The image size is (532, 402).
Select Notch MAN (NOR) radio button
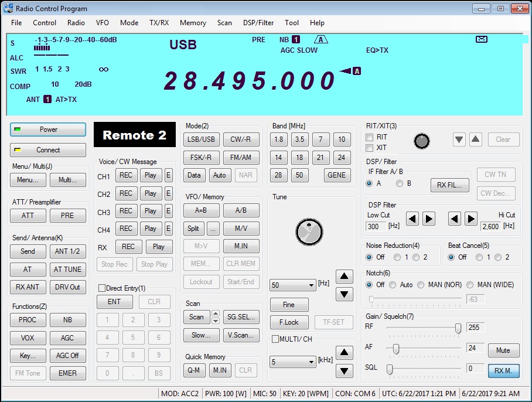click(x=421, y=285)
